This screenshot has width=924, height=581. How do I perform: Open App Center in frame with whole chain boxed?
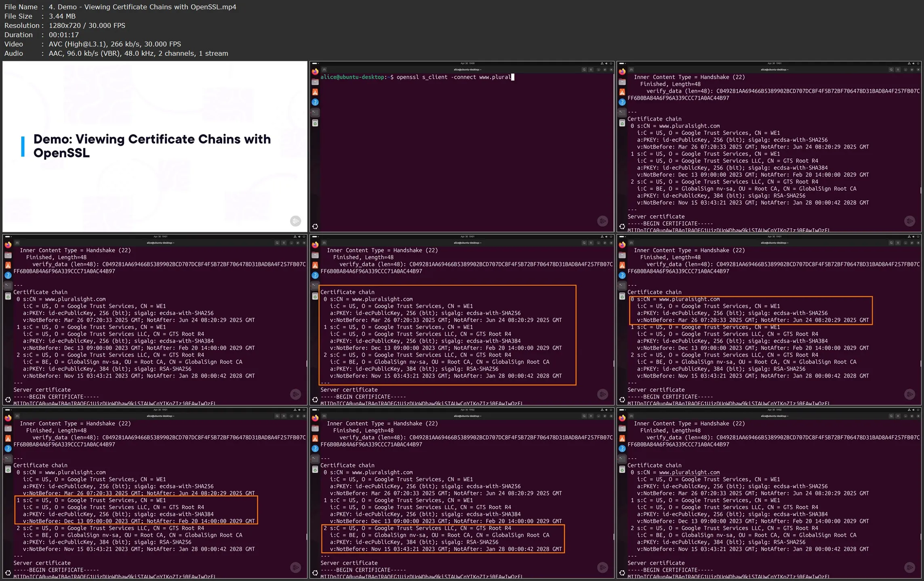315,265
